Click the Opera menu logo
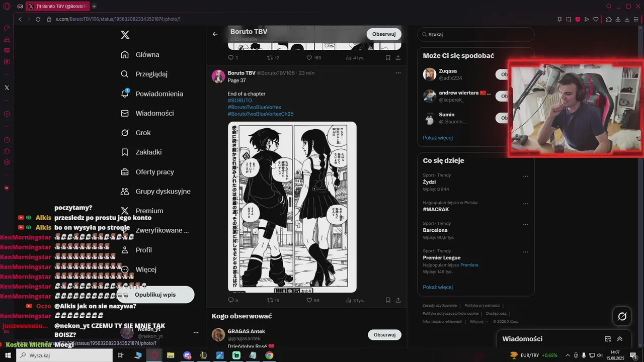Viewport: 644px width, 362px height. (x=7, y=7)
